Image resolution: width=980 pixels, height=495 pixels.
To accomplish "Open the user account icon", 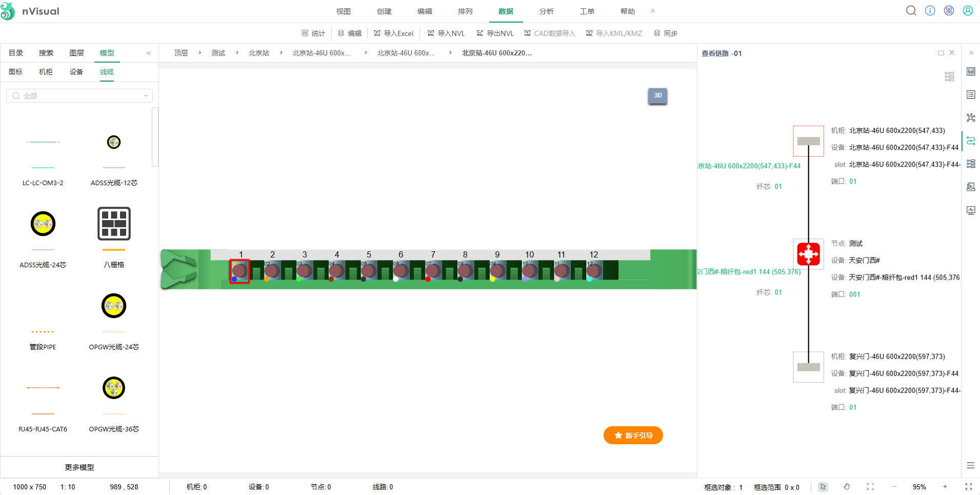I will (x=968, y=11).
